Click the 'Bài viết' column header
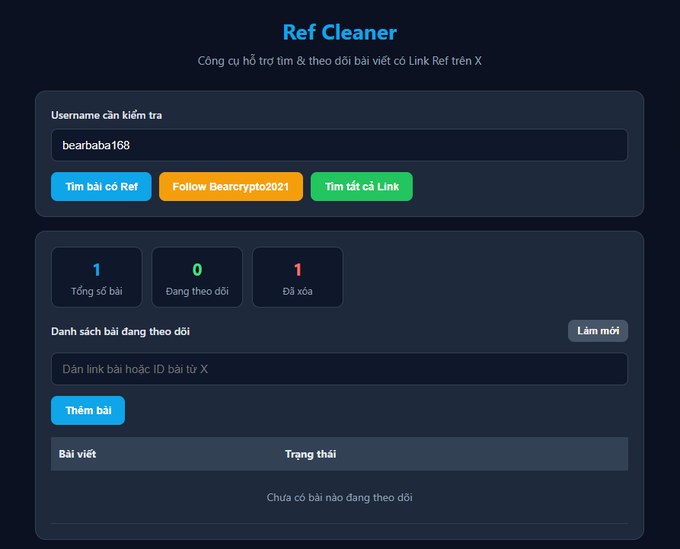Viewport: 680px width, 549px height. click(x=78, y=454)
